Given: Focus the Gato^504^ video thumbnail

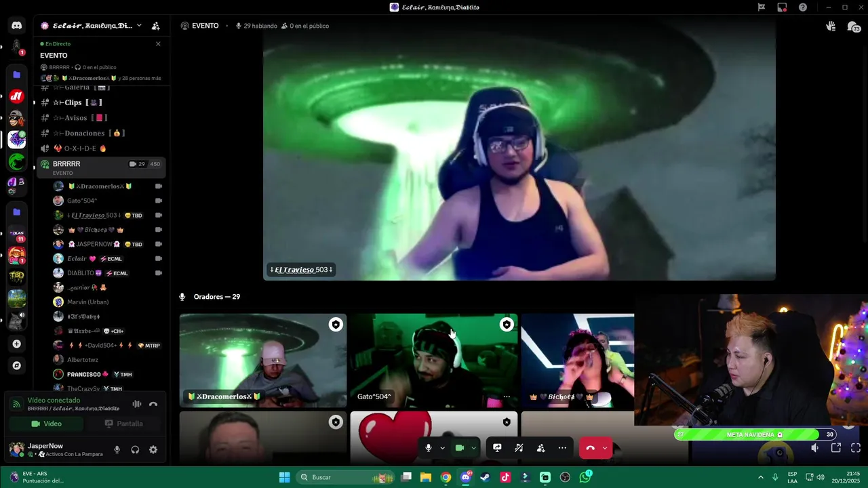Looking at the screenshot, I should click(x=434, y=361).
